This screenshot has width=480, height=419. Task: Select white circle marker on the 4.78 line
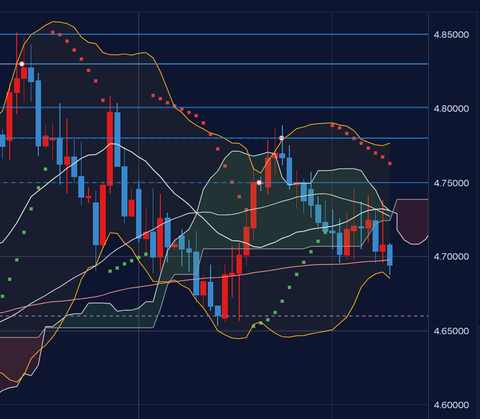coord(281,138)
